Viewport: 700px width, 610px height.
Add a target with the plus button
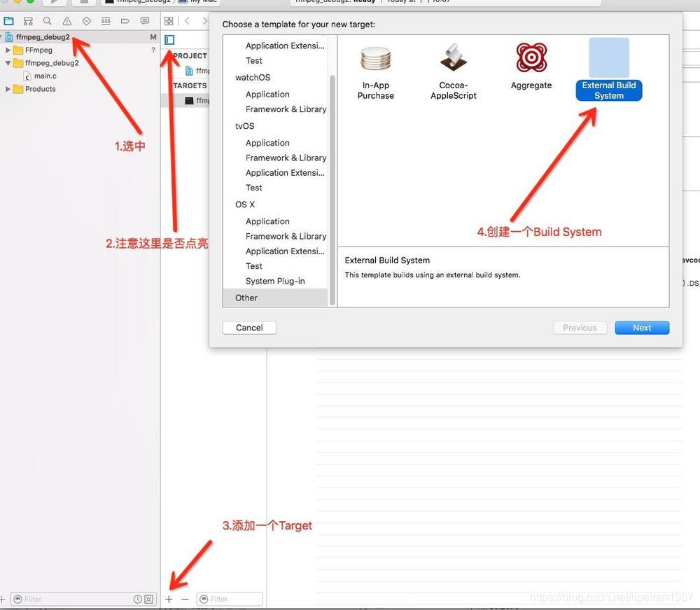(x=169, y=599)
